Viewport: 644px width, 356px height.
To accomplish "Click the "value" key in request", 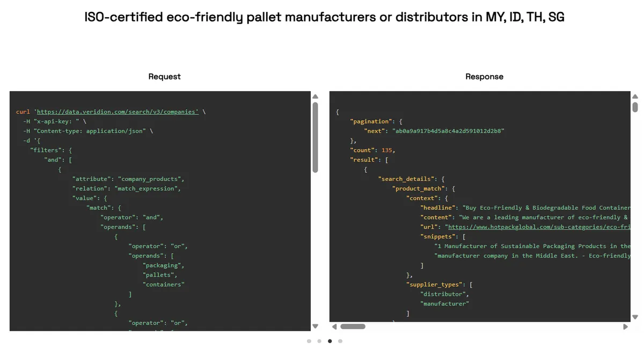I will coord(85,198).
